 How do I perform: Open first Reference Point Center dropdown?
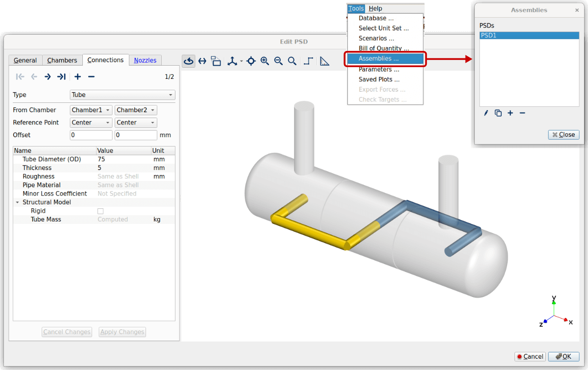click(x=91, y=123)
